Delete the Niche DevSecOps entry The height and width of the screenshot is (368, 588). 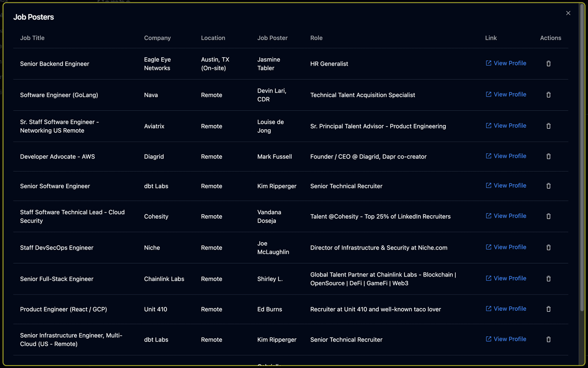pos(548,248)
